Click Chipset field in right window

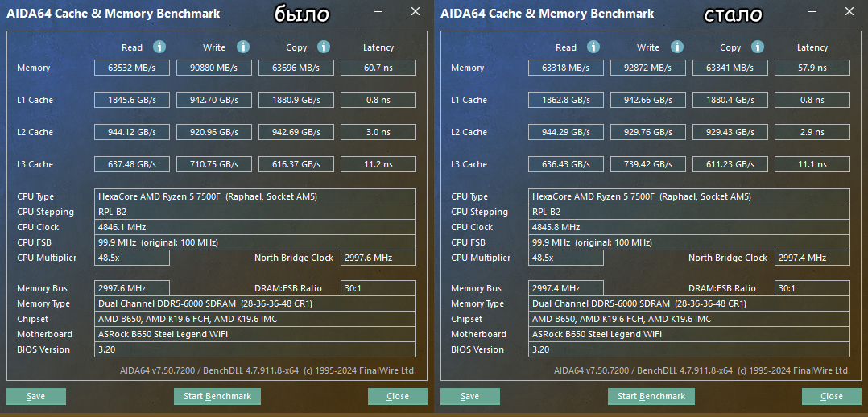(x=689, y=319)
